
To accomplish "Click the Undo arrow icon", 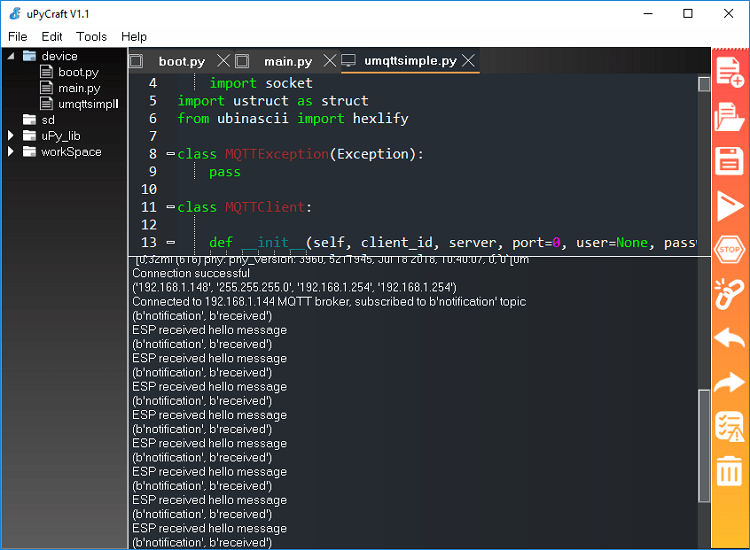I will click(x=730, y=337).
